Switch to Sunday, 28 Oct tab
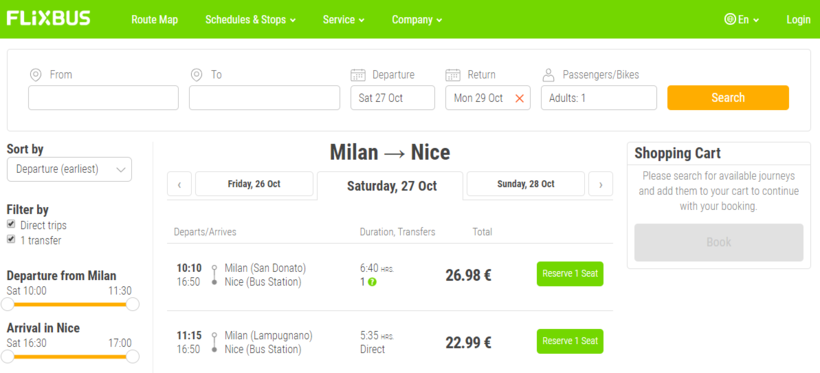 [x=526, y=184]
